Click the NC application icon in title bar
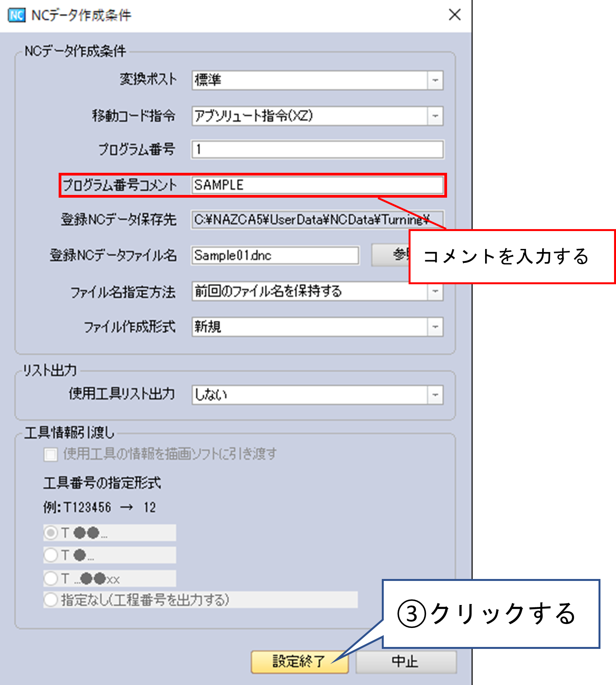The image size is (616, 685). coord(16,15)
